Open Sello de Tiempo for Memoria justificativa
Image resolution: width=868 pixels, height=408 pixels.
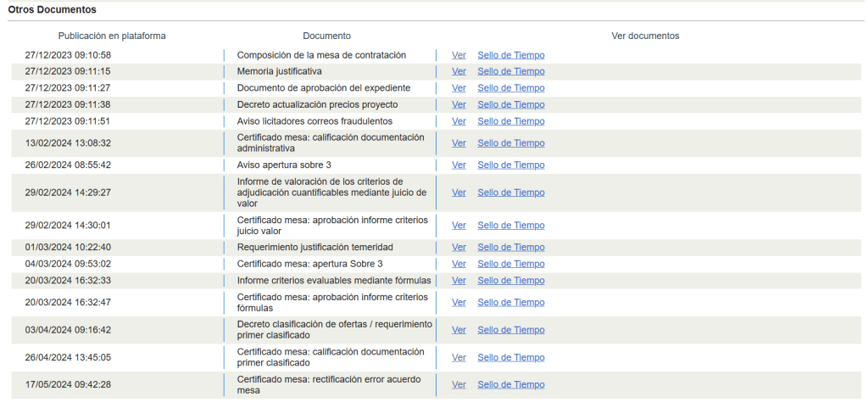510,71
